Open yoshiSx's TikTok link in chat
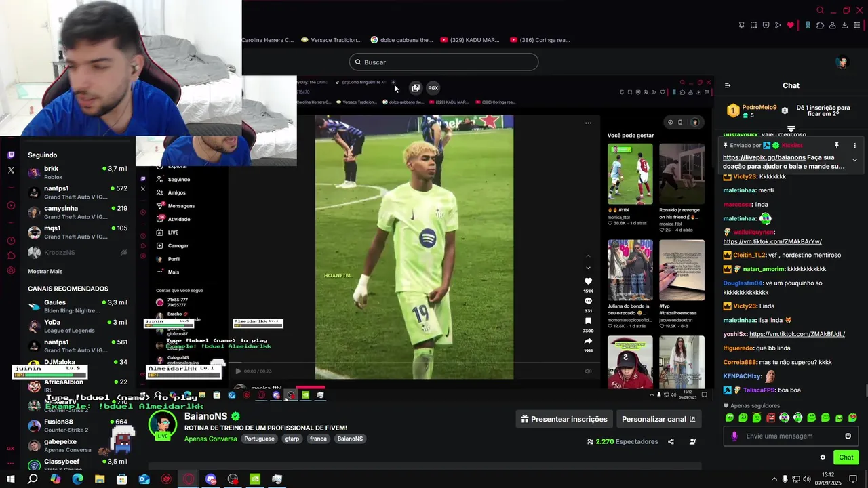 point(797,334)
